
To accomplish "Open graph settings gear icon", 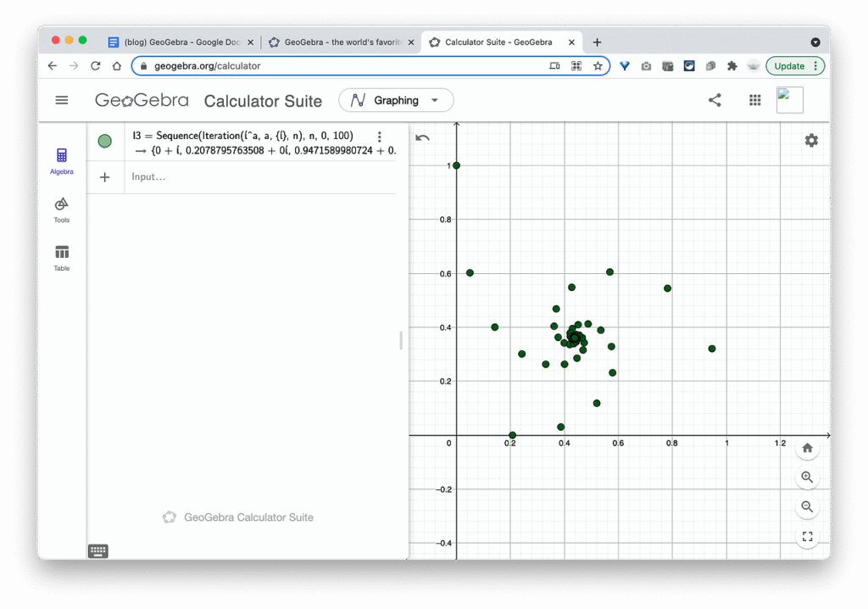I will tap(811, 141).
